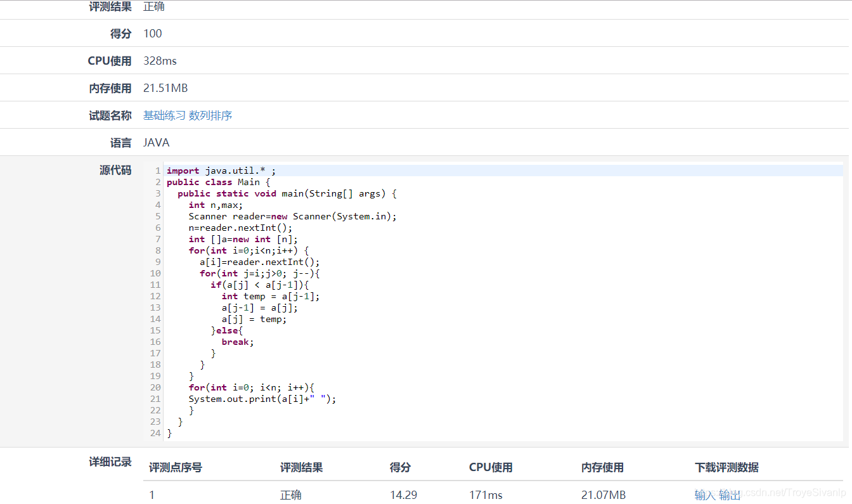852x504 pixels.
Task: Click code line int []a=new int [n];
Action: [x=243, y=239]
